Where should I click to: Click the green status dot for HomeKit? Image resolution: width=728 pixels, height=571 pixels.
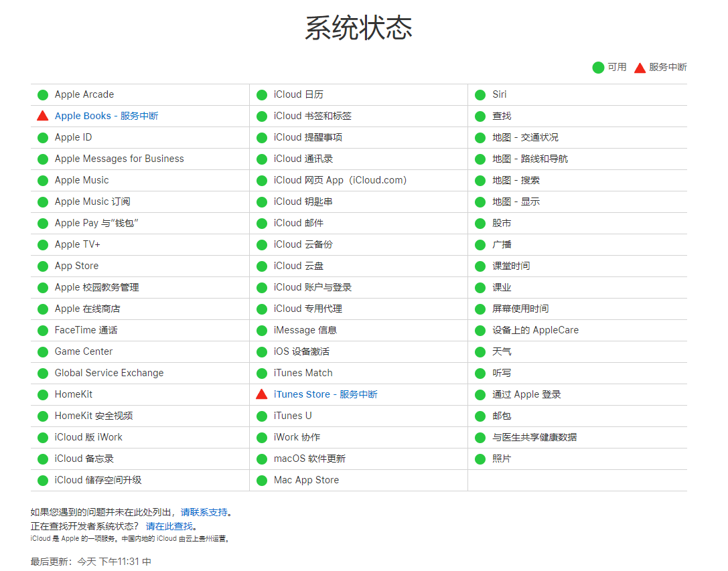tap(43, 395)
